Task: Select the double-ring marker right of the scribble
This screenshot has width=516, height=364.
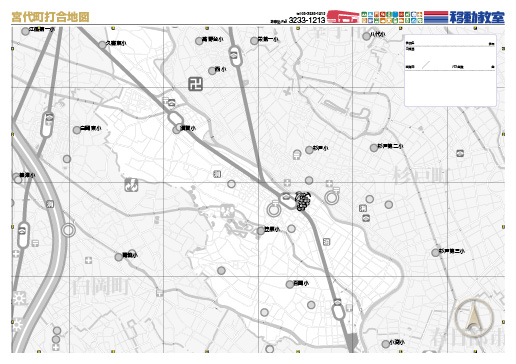Action: [331, 198]
